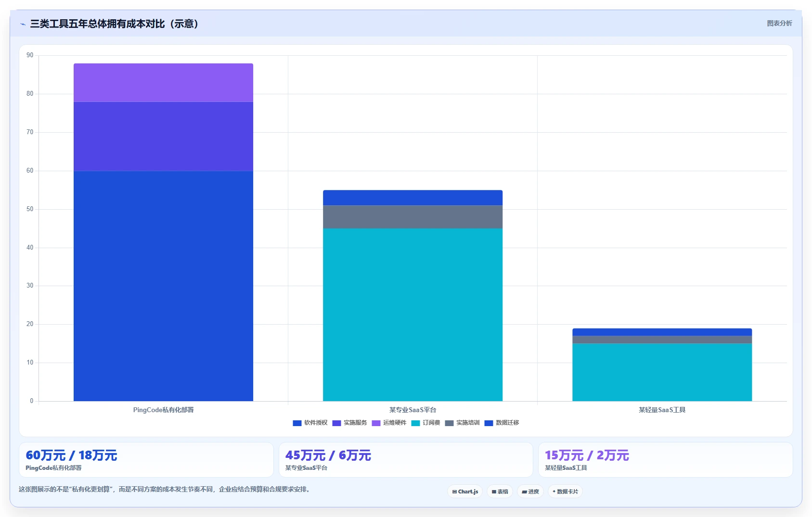Click 某专业SaaS平台 订阅费 cyan bar segment
Screen dimensions: 812x517
[x=412, y=315]
